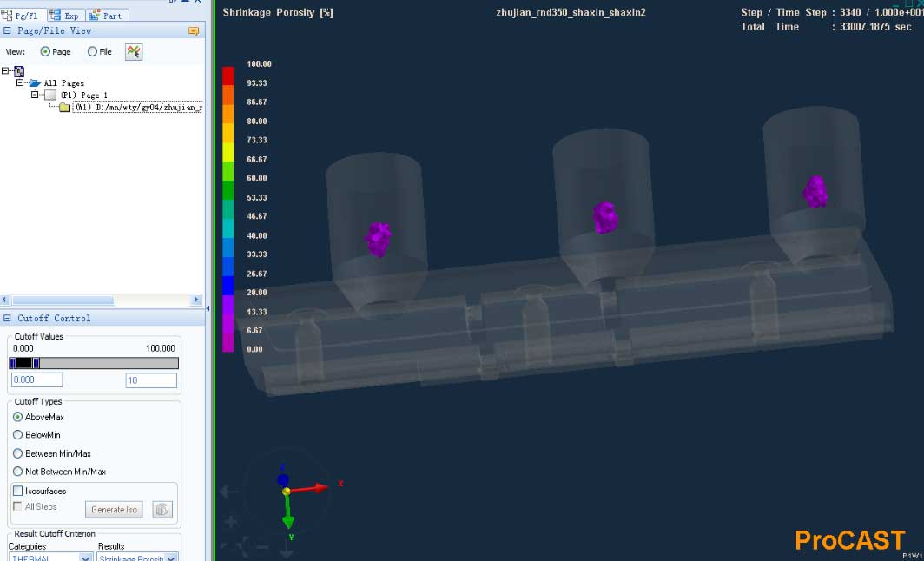
Task: Click the purple porosity blob in the right riser
Action: (x=815, y=192)
